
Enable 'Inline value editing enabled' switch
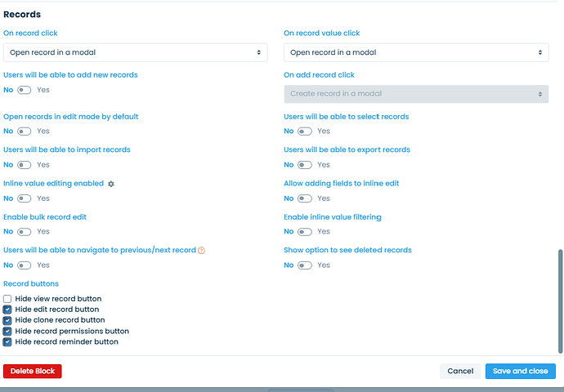coord(25,198)
